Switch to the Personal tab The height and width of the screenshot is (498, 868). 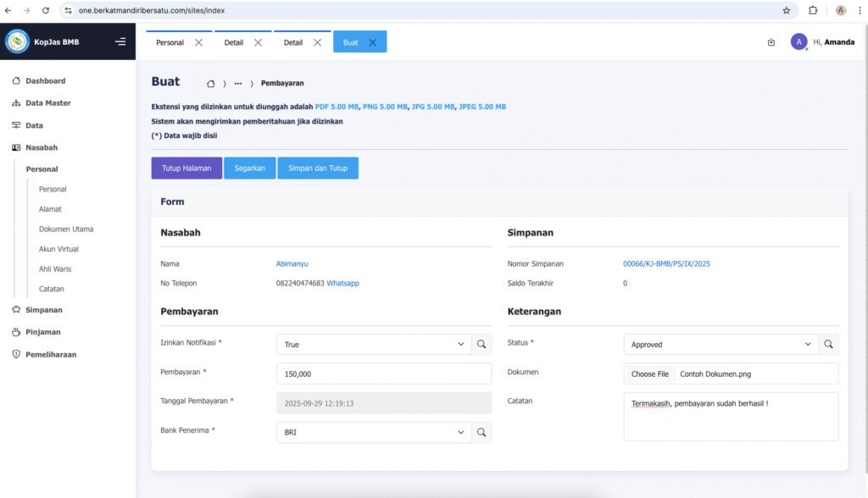[170, 42]
